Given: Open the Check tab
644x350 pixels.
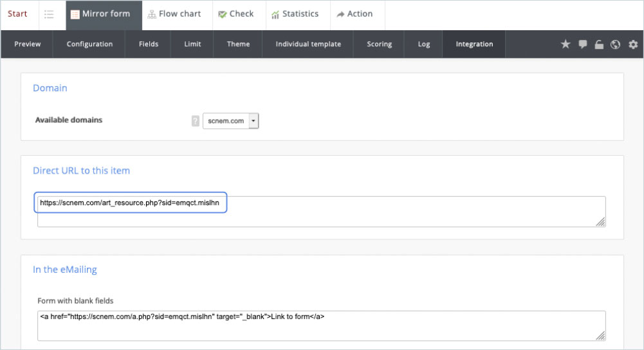Looking at the screenshot, I should [235, 14].
